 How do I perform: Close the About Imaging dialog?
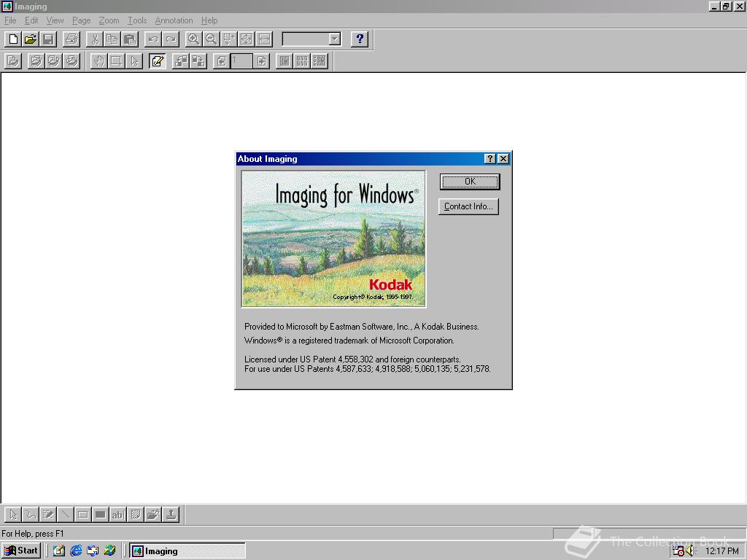point(503,158)
